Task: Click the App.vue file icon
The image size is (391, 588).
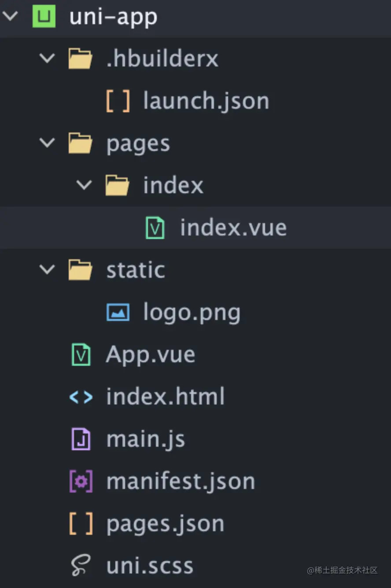Action: pos(81,355)
